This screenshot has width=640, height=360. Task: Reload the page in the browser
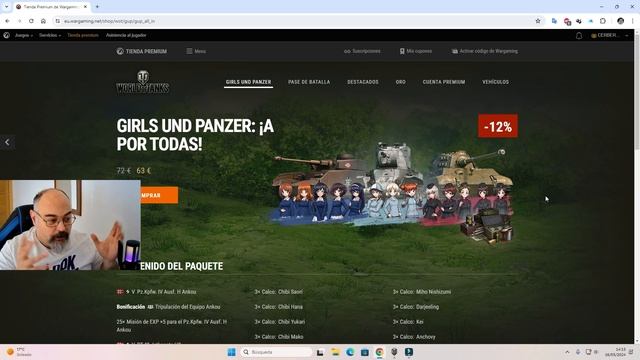pos(31,21)
